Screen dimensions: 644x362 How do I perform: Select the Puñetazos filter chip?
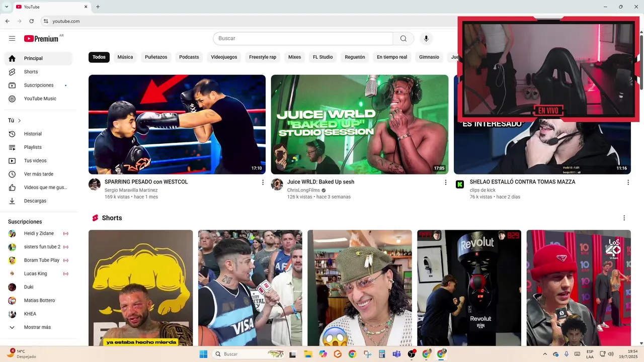(x=156, y=57)
